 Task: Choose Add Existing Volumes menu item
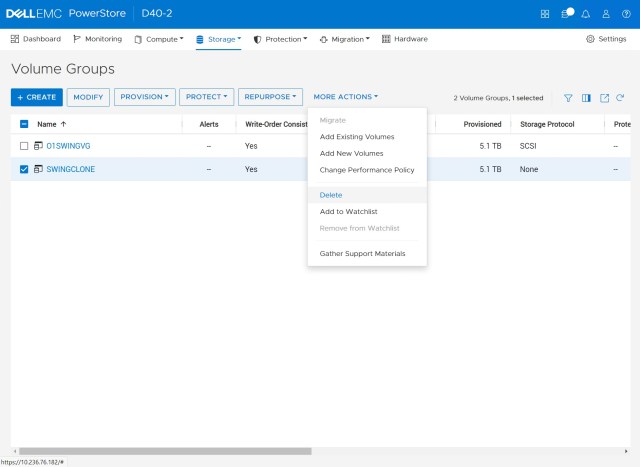pyautogui.click(x=357, y=137)
